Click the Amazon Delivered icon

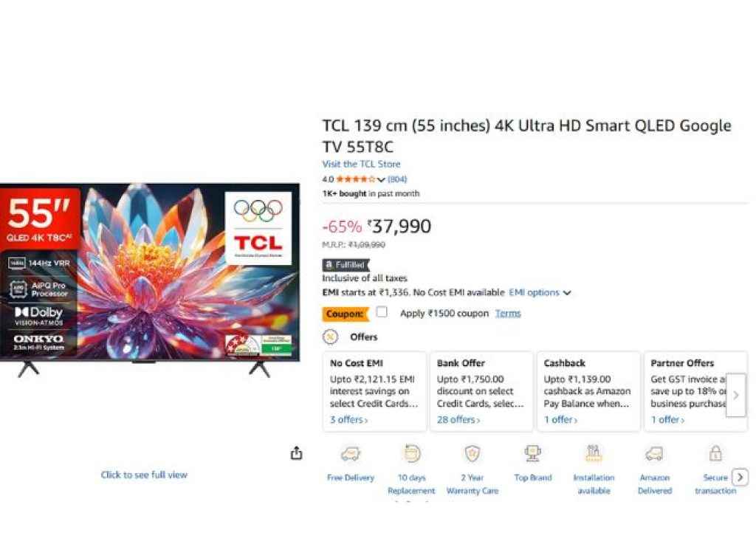pos(654,453)
